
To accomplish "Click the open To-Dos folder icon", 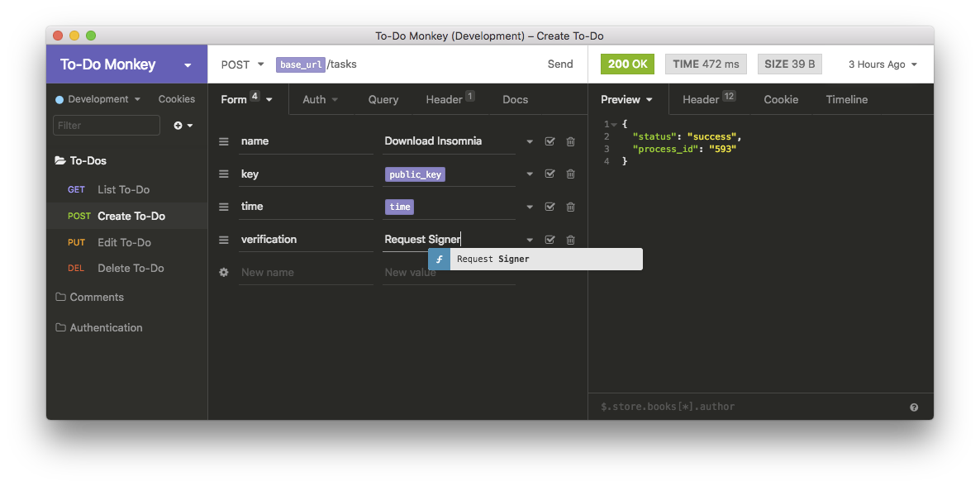I will coord(60,160).
